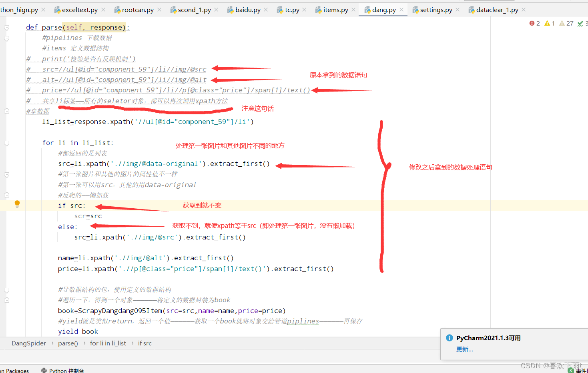This screenshot has height=373, width=588.
Task: Click the 'book=ScrapyDangdang095Item' code line
Action: point(172,311)
